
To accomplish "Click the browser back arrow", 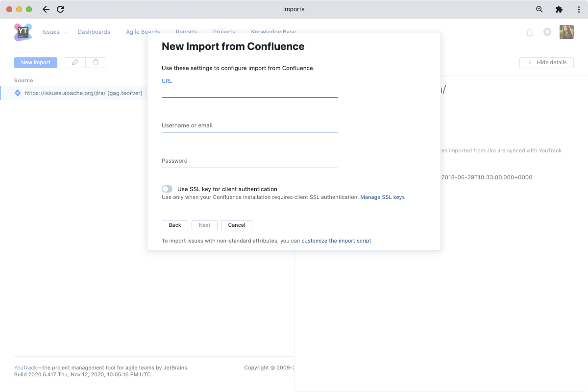I will pos(46,9).
